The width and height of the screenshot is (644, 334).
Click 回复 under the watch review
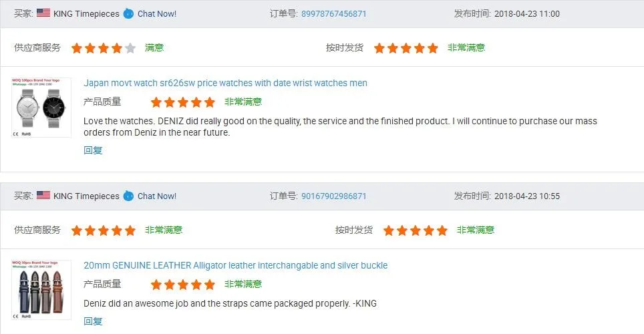pos(93,150)
